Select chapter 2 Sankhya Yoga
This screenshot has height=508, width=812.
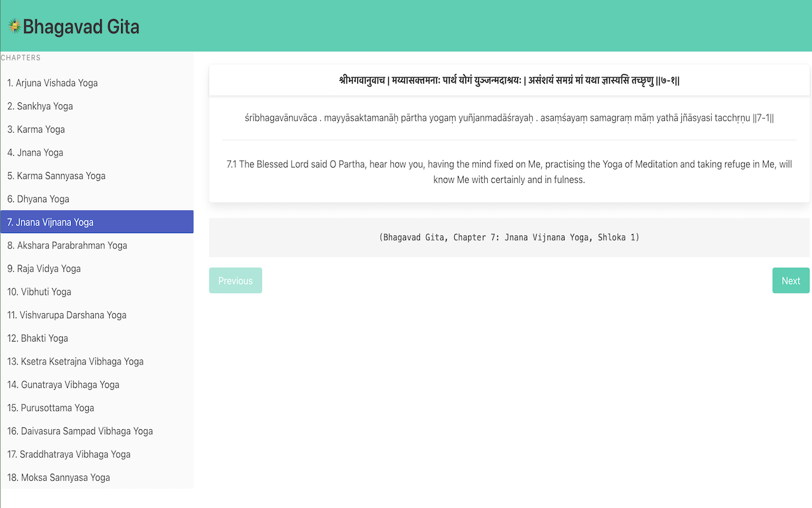97,106
